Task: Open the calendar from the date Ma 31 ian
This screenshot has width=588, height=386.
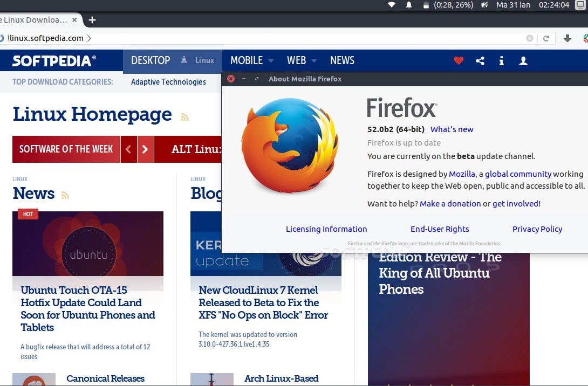Action: (513, 5)
